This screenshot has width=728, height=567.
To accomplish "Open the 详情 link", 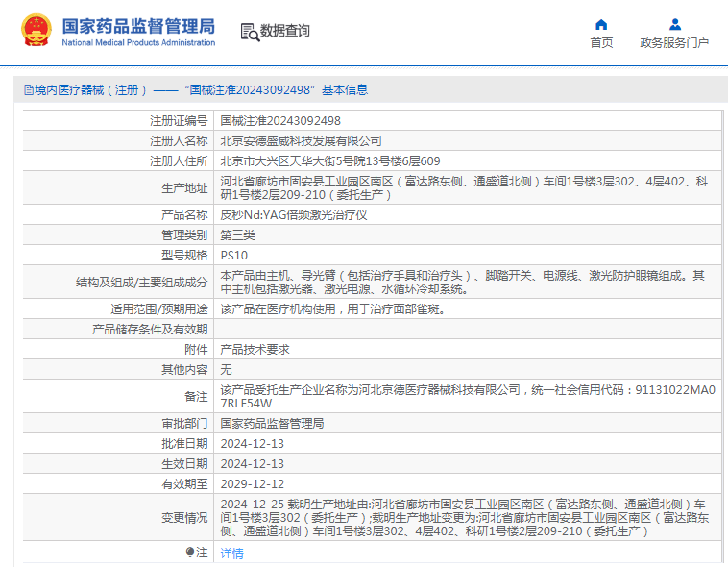I will click(x=231, y=553).
